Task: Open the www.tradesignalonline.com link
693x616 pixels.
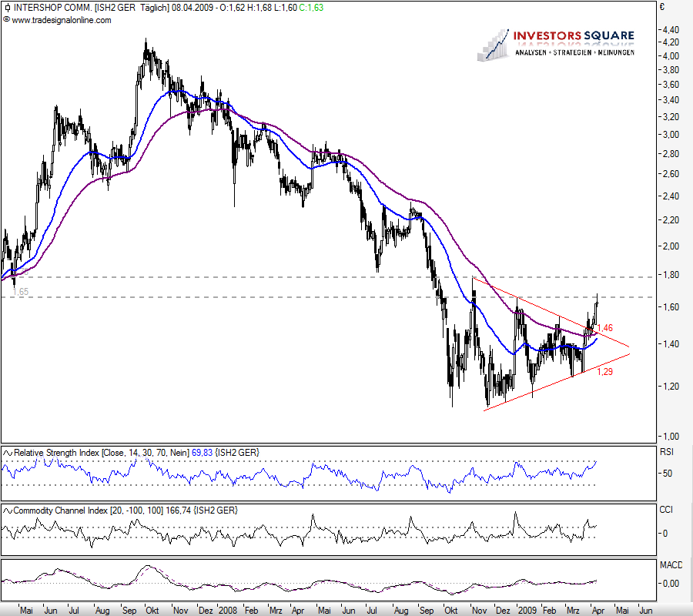Action: pyautogui.click(x=62, y=20)
